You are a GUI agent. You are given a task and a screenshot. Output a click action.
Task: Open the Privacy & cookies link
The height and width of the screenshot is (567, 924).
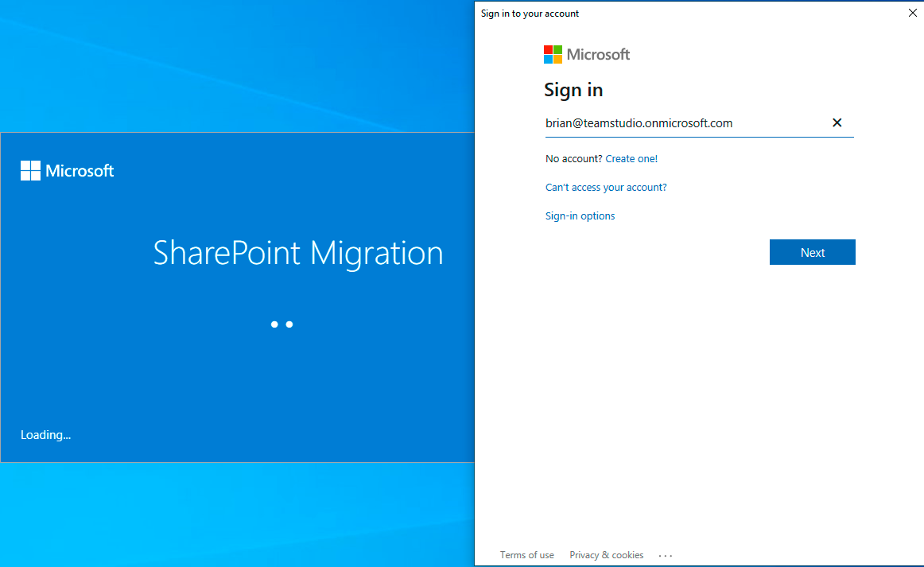(607, 555)
